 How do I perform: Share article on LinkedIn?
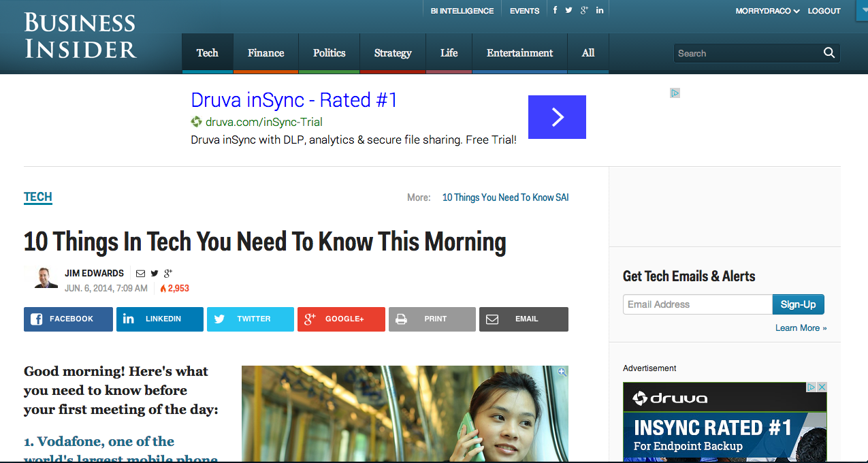click(160, 319)
